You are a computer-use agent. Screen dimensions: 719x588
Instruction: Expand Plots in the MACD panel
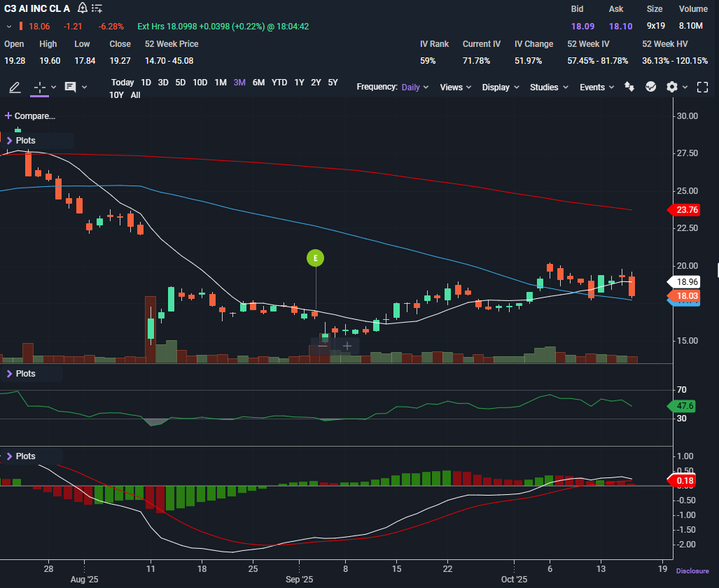pos(21,456)
